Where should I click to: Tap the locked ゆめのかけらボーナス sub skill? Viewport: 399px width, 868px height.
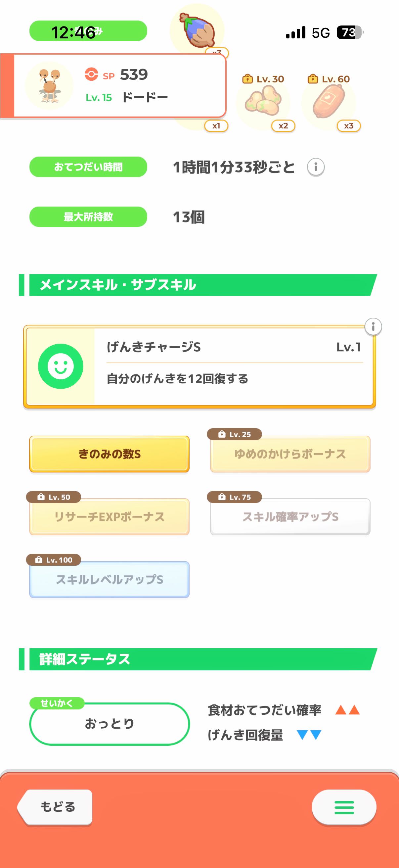point(290,454)
